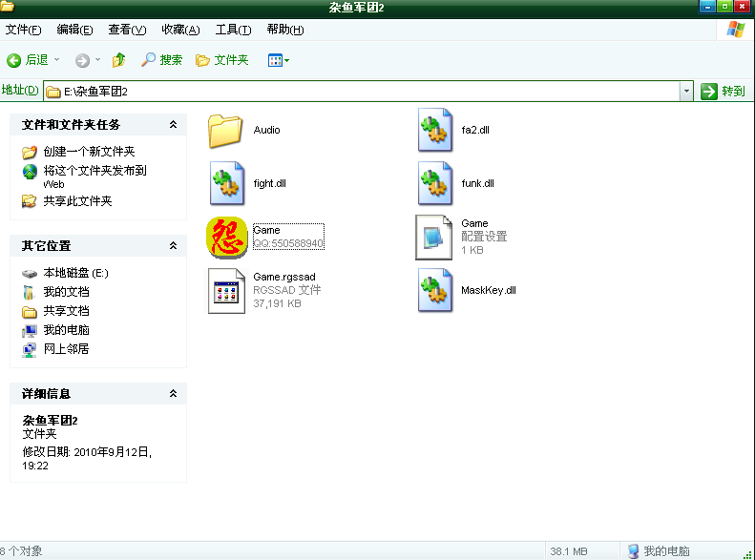Click 共享此文件夹 link
This screenshot has width=755, height=560.
(77, 201)
